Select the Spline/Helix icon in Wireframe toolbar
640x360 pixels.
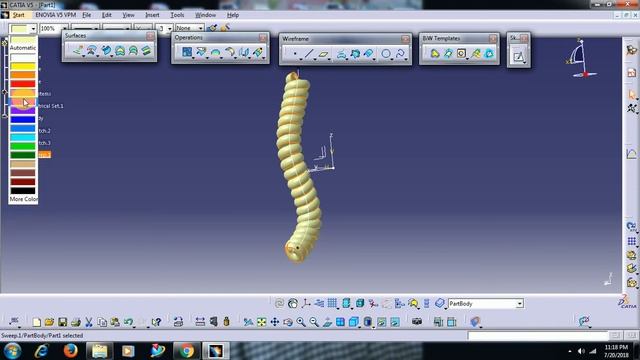pyautogui.click(x=400, y=54)
